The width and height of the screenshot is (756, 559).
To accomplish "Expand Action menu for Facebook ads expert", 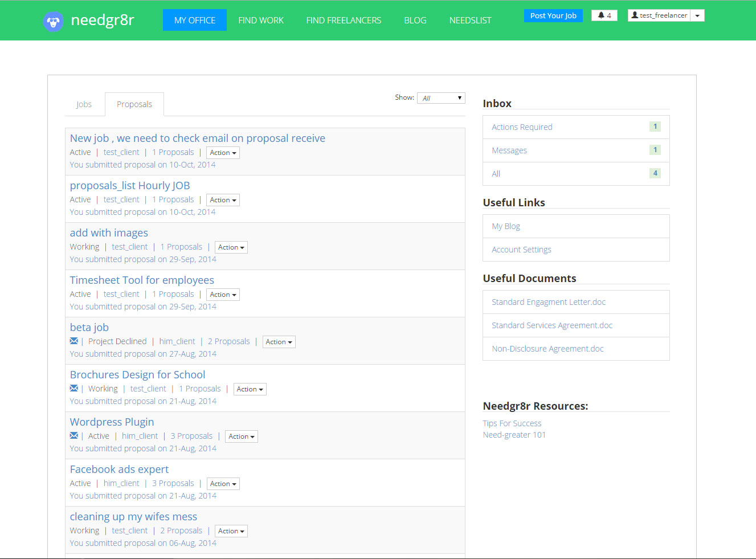I will (x=223, y=484).
